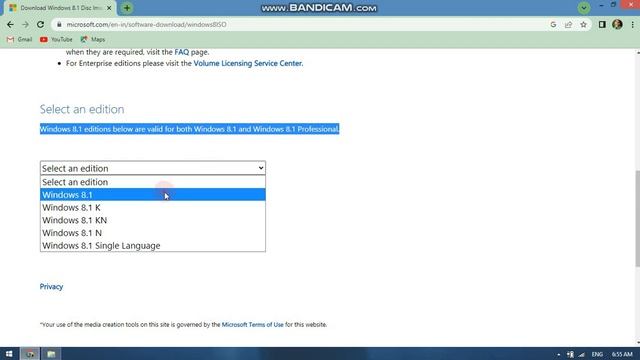Select Windows 8.1 KN edition
640x360 pixels.
coord(153,220)
